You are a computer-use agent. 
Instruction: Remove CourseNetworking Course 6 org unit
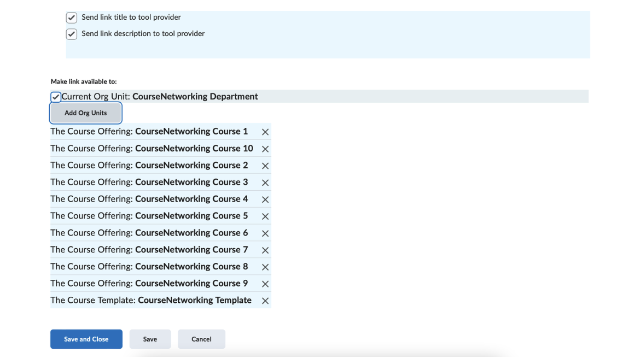(x=265, y=233)
